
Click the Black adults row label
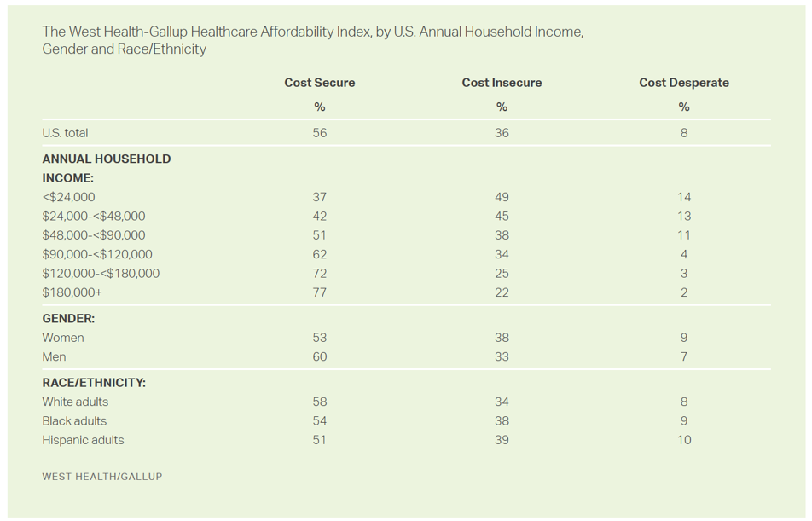click(74, 421)
